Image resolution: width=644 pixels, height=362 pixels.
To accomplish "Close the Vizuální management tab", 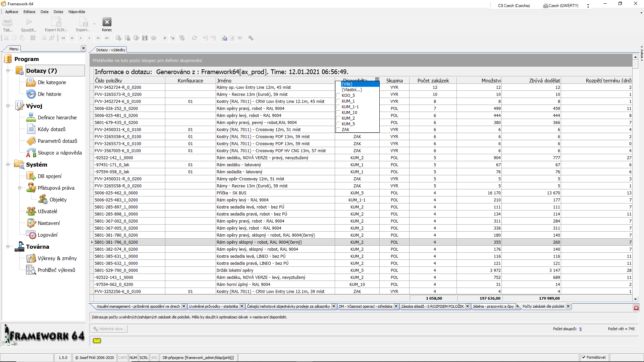I will (184, 306).
